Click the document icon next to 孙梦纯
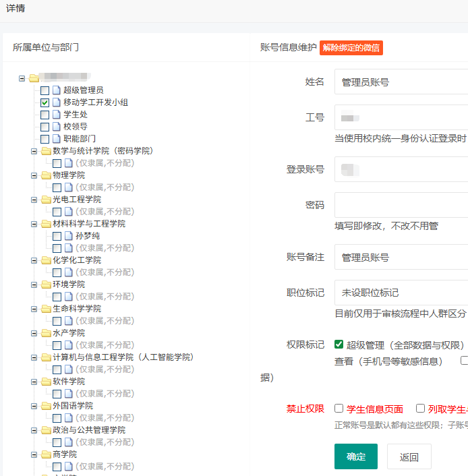Image resolution: width=468 pixels, height=476 pixels. [69, 236]
